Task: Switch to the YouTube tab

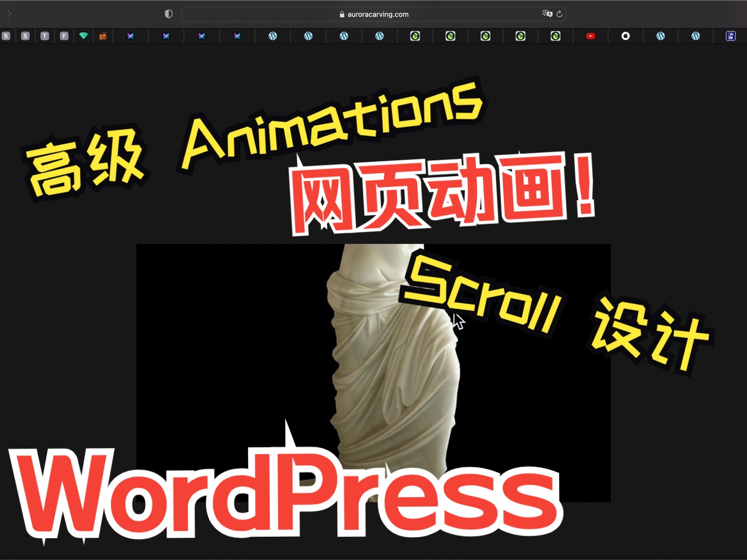Action: [x=590, y=36]
